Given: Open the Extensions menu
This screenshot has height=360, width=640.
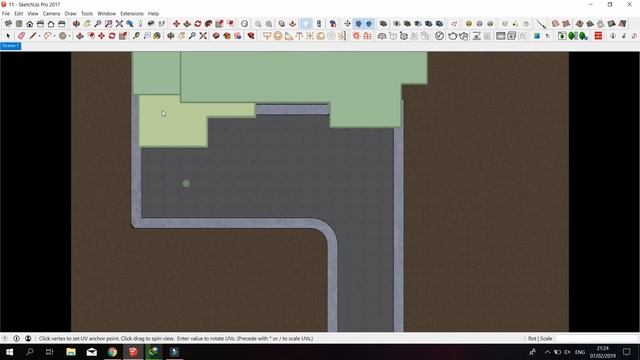Looking at the screenshot, I should click(132, 13).
